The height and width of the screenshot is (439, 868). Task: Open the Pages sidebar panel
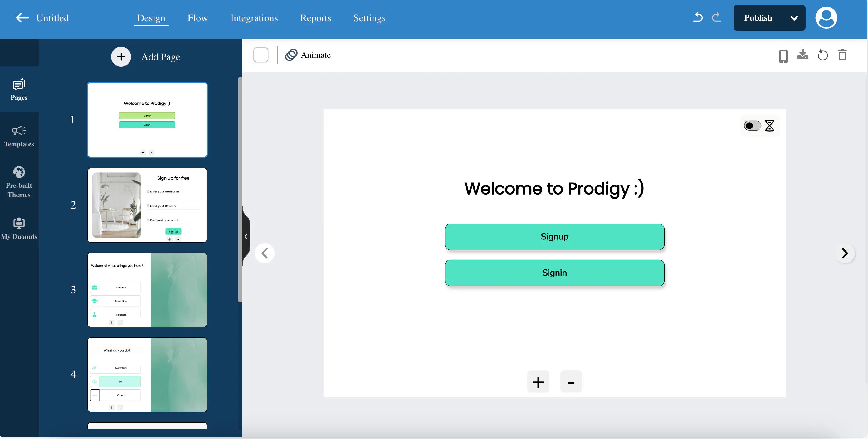(19, 89)
